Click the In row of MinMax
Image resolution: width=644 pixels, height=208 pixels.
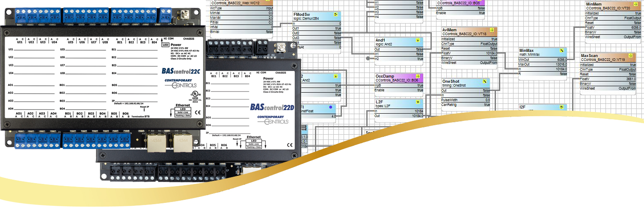tap(543, 69)
